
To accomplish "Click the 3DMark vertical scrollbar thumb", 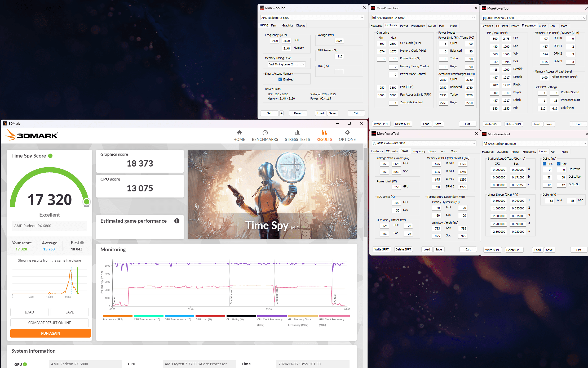I will pos(365,192).
